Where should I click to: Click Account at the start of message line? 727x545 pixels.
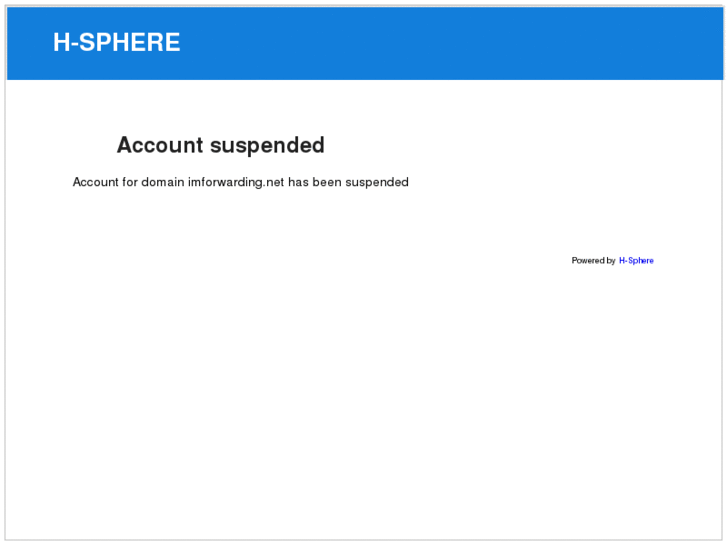coord(96,183)
